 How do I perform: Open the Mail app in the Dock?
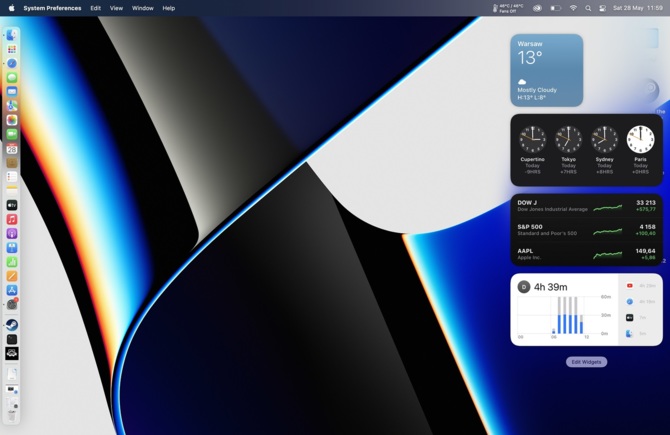coord(12,91)
